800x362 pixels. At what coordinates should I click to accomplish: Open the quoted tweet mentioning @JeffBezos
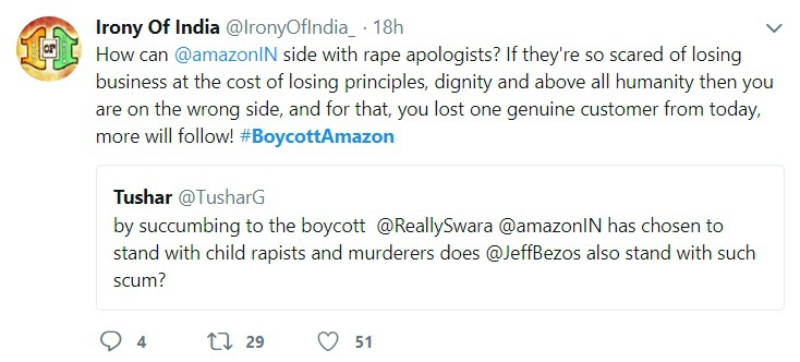pos(440,238)
